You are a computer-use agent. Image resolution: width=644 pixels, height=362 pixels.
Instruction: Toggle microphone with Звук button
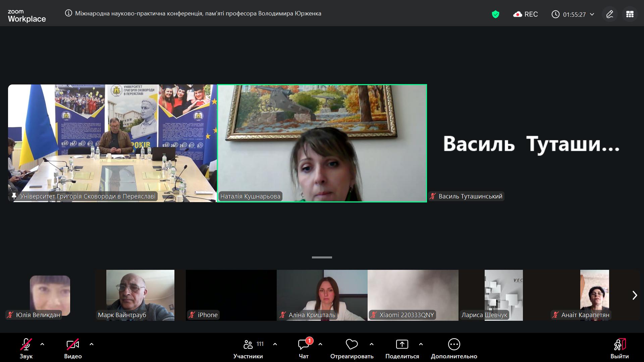[x=26, y=349]
